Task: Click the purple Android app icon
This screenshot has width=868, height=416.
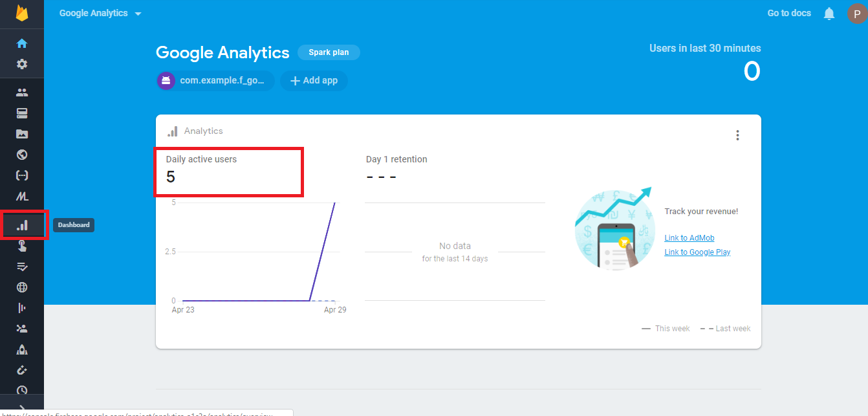Action: click(x=167, y=81)
